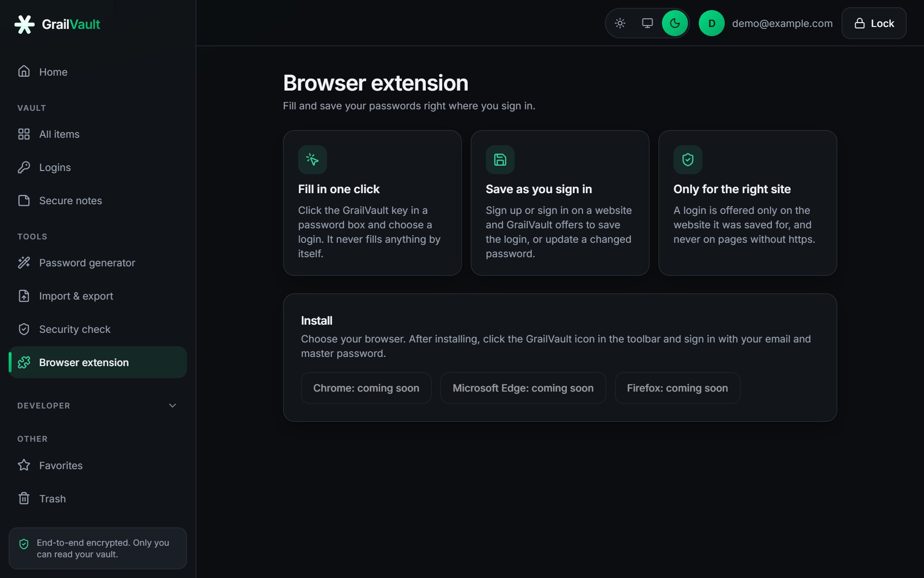Image resolution: width=924 pixels, height=578 pixels.
Task: Open the Password generator tool
Action: pos(98,263)
